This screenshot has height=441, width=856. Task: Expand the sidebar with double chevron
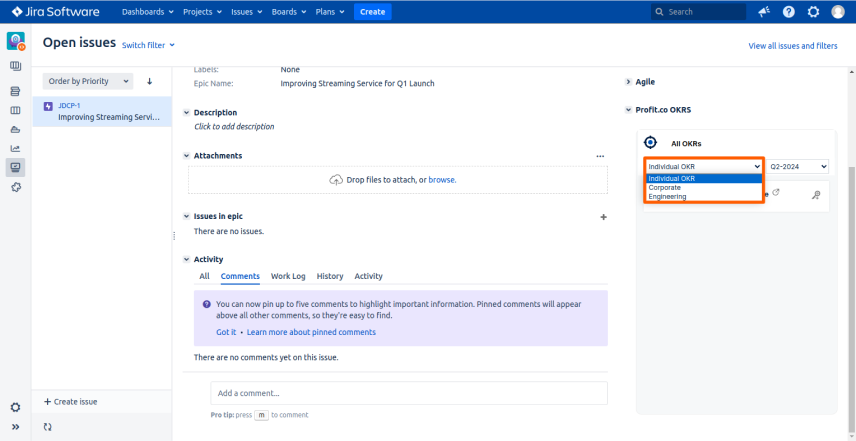tap(16, 427)
